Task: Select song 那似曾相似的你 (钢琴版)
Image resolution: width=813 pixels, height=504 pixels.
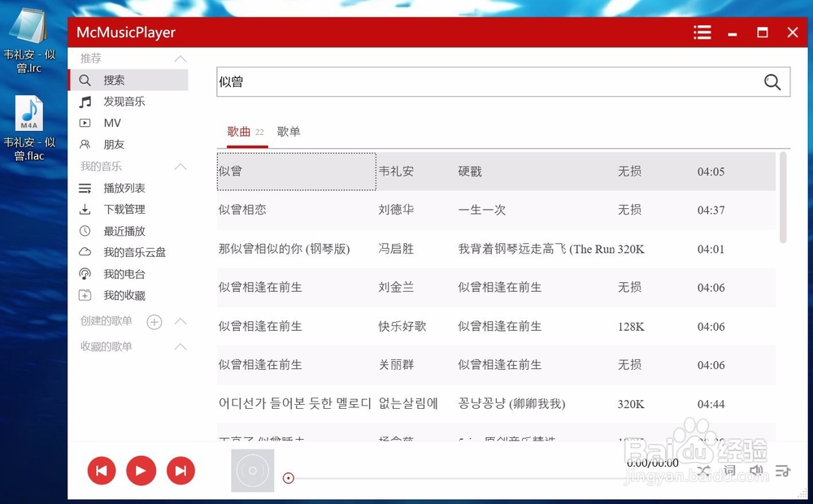Action: tap(496, 249)
